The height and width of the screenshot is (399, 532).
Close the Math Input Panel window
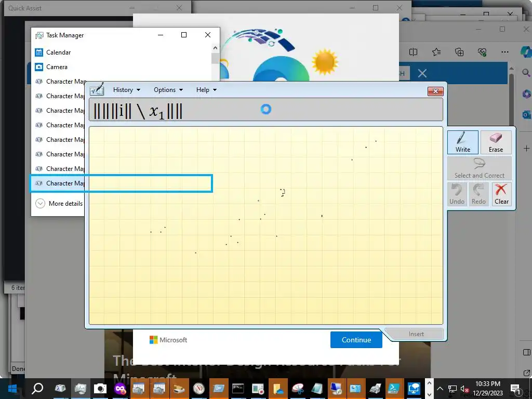point(435,91)
